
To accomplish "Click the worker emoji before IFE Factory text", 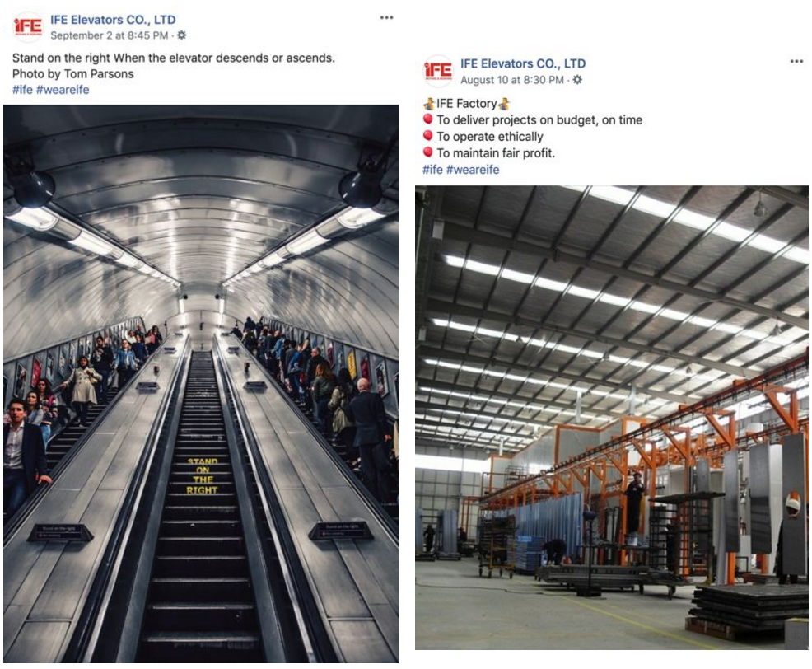I will point(429,104).
